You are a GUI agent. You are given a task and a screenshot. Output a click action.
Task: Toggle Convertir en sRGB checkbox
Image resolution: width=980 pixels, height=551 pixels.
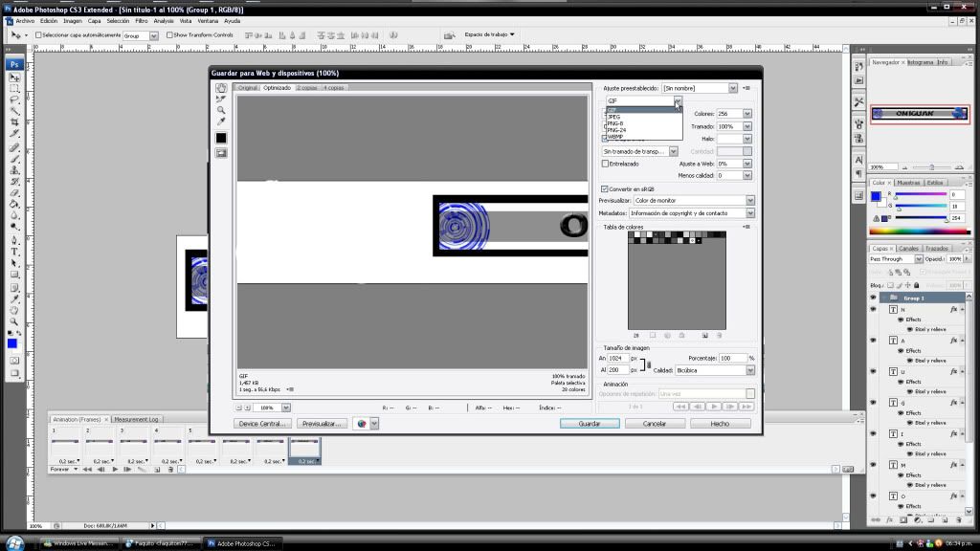point(605,188)
